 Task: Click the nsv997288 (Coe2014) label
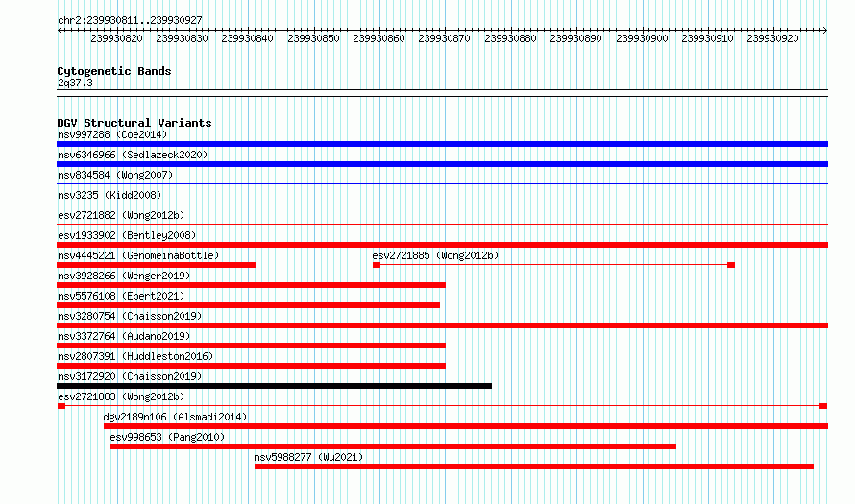(112, 134)
